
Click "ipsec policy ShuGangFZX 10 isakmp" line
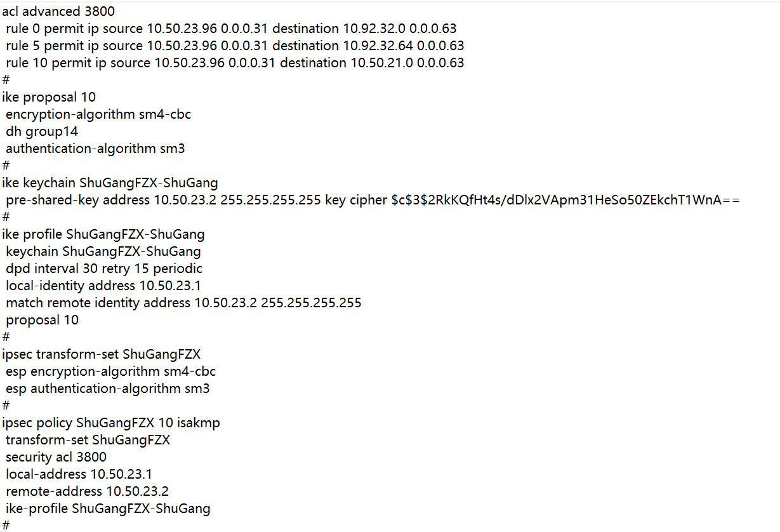111,423
